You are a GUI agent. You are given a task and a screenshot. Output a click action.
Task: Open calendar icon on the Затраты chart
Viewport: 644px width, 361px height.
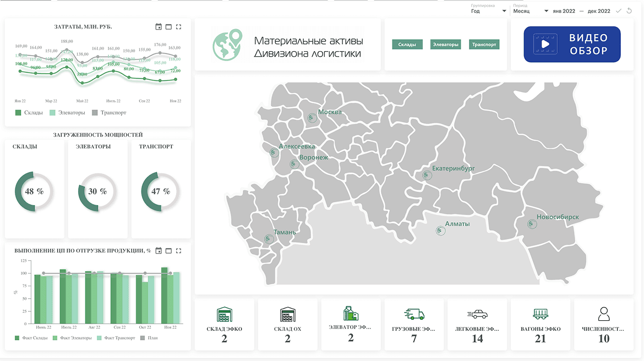(159, 27)
